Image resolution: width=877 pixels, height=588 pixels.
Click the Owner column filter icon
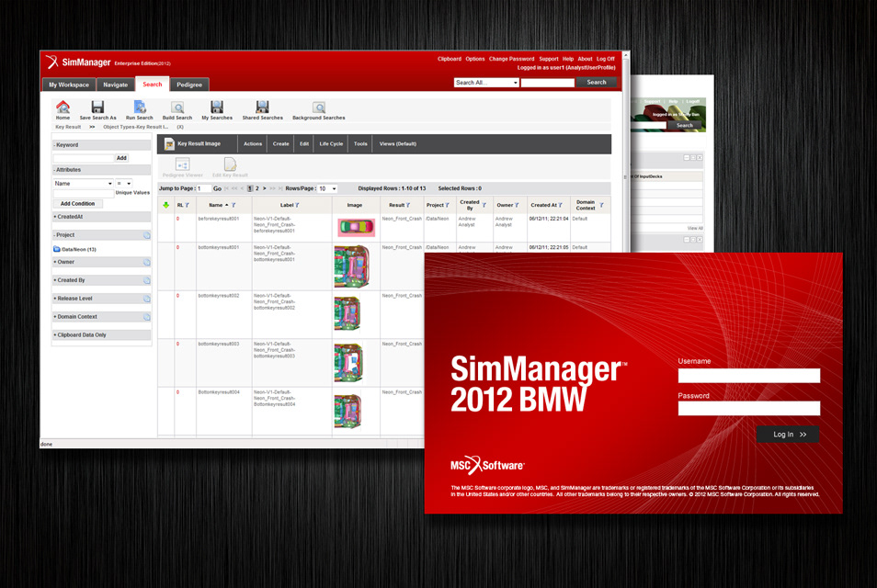(517, 205)
